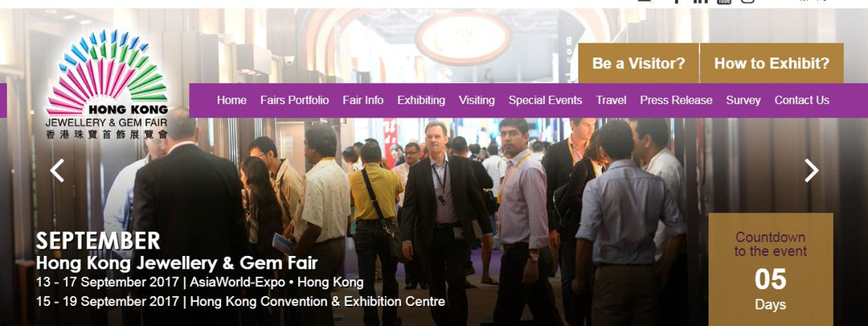Open the Special Events menu item
868x326 pixels.
tap(545, 101)
